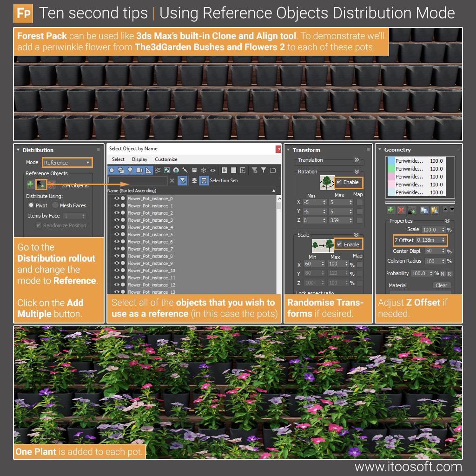Click the object name search field
This screenshot has width=476, height=476.
pyautogui.click(x=138, y=181)
